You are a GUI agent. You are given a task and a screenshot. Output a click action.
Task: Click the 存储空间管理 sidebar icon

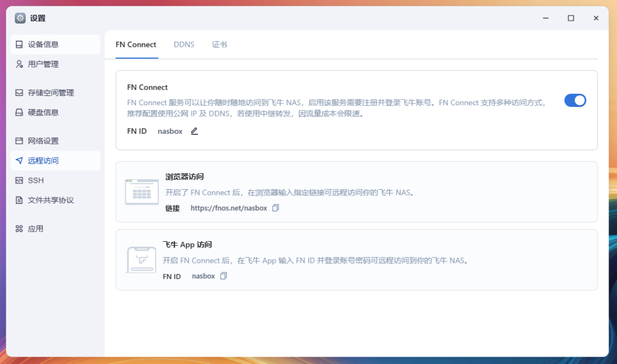tap(19, 93)
